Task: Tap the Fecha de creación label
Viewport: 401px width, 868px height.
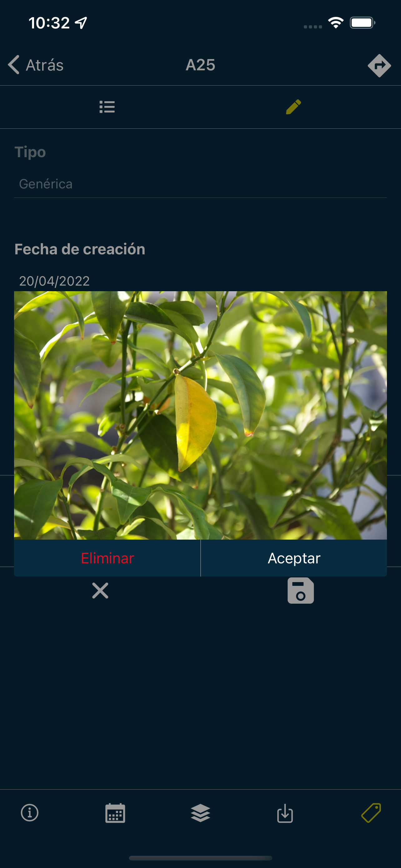Action: point(80,249)
